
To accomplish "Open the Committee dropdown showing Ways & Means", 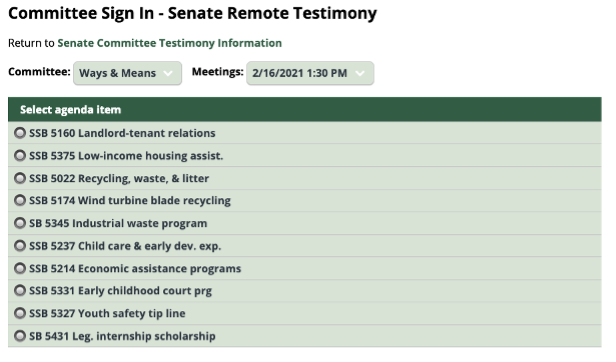I will (x=127, y=73).
